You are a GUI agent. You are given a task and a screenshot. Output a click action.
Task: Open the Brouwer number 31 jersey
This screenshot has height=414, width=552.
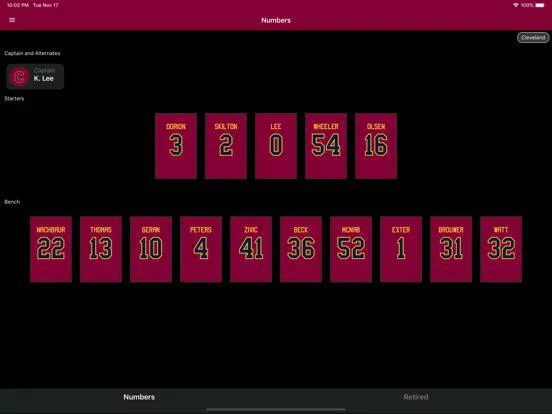pyautogui.click(x=451, y=249)
